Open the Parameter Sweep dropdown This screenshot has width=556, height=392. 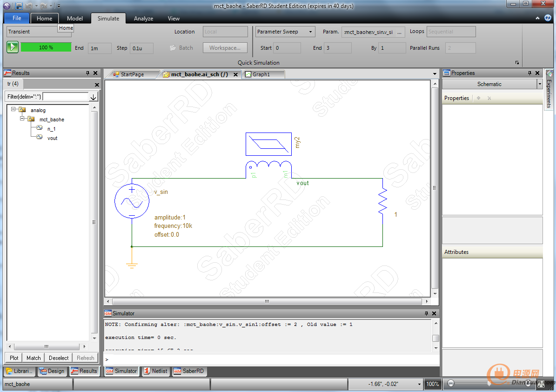click(285, 32)
